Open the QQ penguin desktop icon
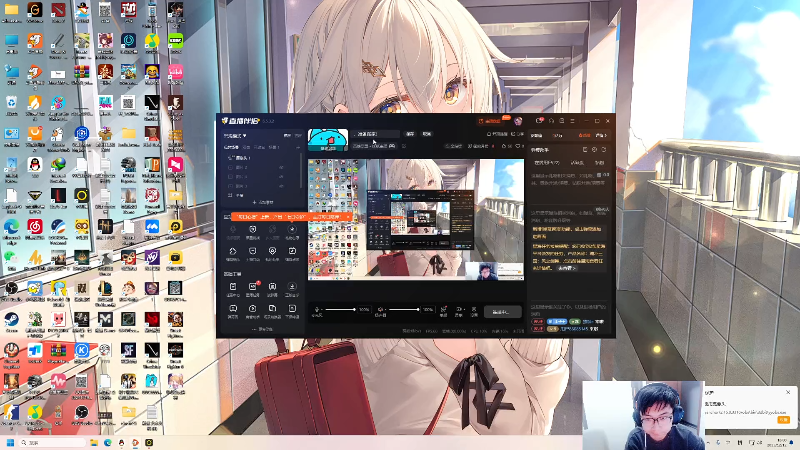Screen dimensions: 800x450 pyautogui.click(x=35, y=166)
